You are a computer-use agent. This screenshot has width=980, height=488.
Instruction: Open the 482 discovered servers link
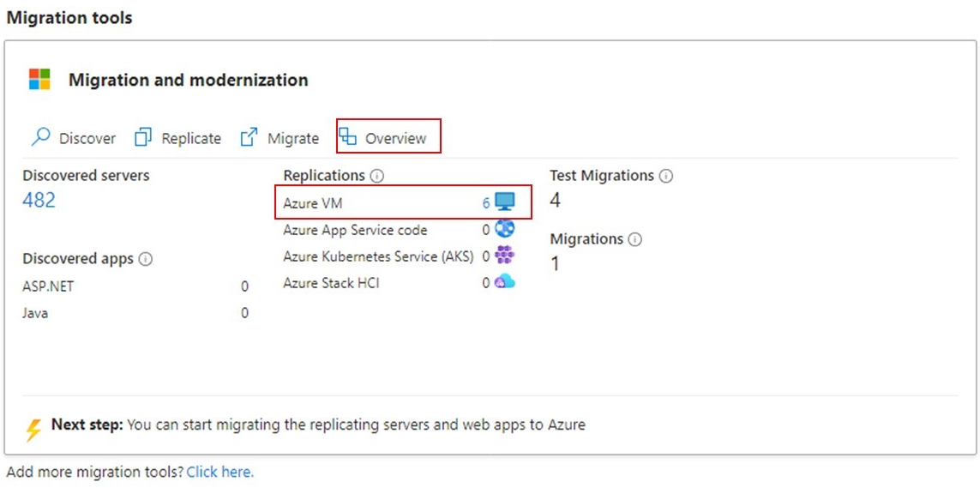(x=39, y=200)
